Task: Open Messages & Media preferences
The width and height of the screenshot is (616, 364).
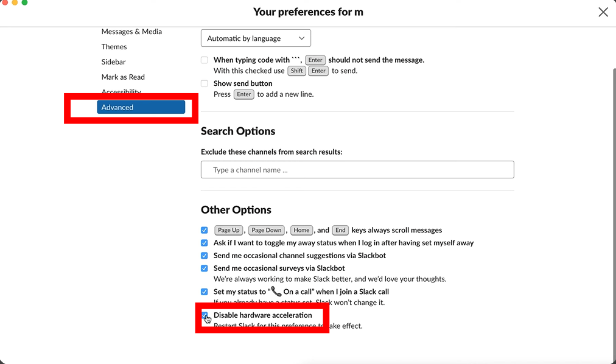Action: point(131,32)
